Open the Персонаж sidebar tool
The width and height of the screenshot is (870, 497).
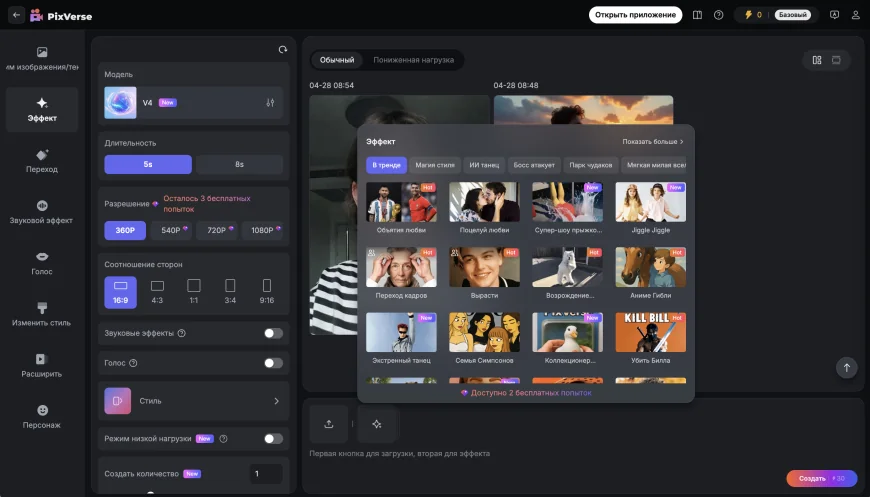[x=42, y=416]
